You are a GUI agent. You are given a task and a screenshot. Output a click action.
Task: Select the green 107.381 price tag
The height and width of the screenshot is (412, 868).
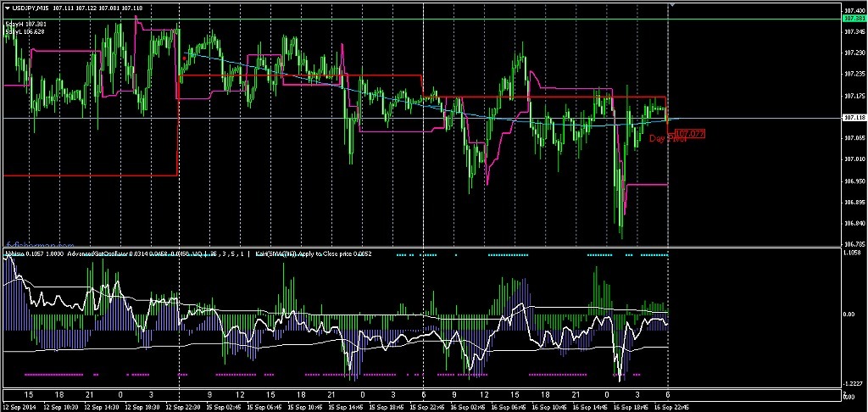tap(853, 18)
